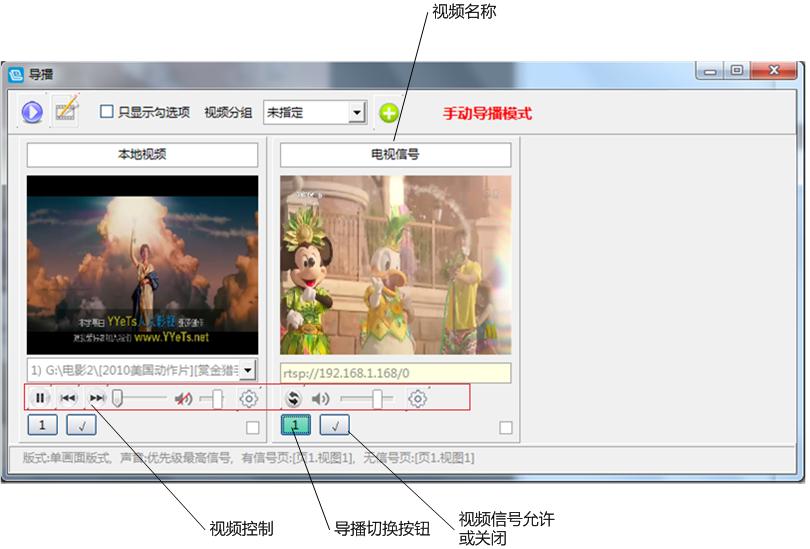Expand the local video file path dropdown
810x549 pixels.
click(248, 370)
